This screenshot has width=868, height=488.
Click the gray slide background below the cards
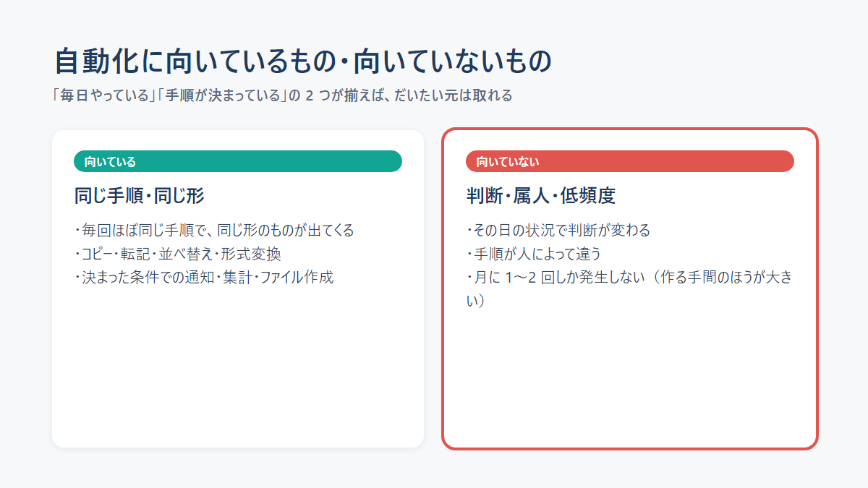click(434, 470)
